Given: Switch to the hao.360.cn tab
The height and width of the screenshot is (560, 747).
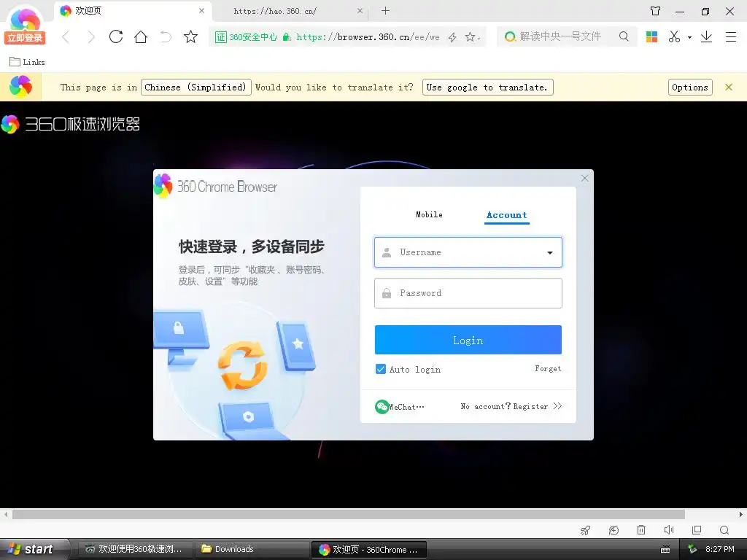Looking at the screenshot, I should click(x=290, y=11).
